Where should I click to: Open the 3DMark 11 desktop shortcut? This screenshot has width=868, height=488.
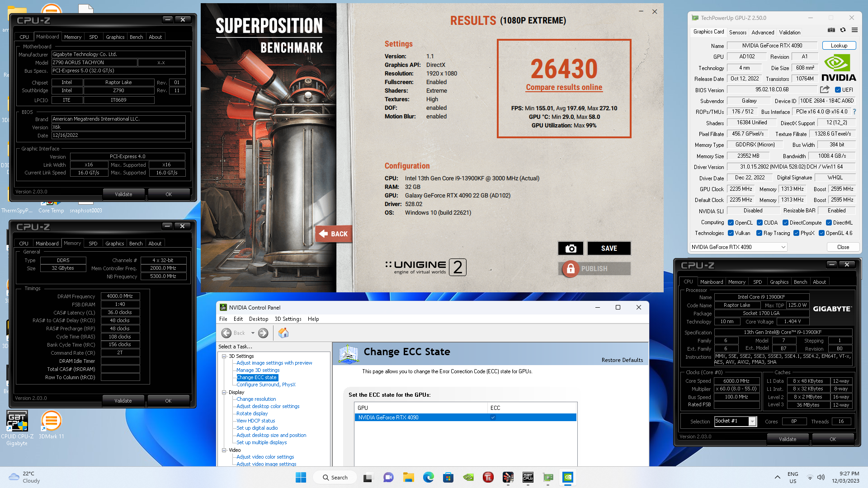[51, 425]
